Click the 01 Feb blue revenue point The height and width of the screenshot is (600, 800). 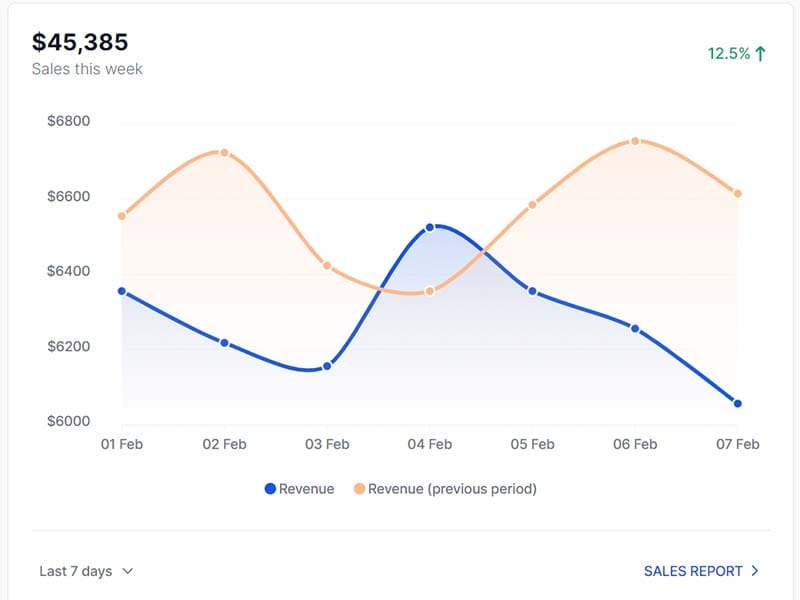pyautogui.click(x=122, y=291)
